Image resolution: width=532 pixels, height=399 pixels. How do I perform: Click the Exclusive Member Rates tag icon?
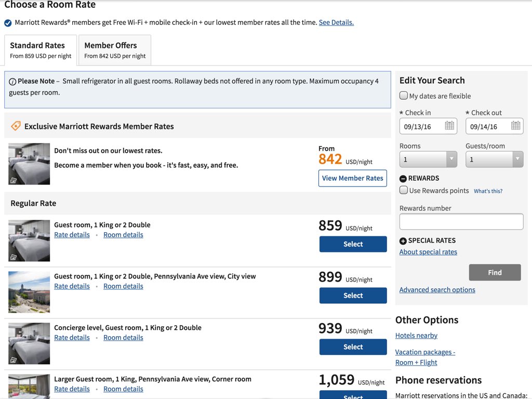click(x=16, y=126)
